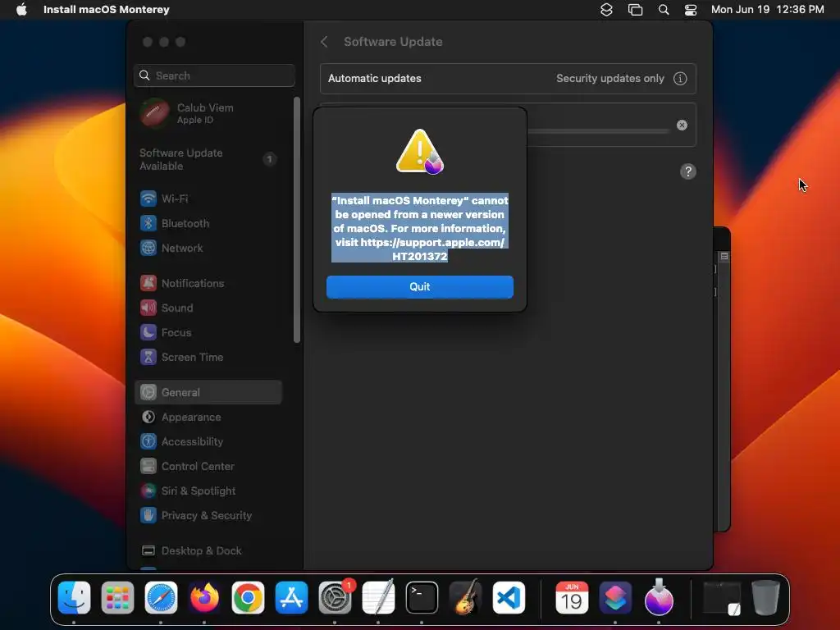Open Control Center from menu bar

pos(691,10)
